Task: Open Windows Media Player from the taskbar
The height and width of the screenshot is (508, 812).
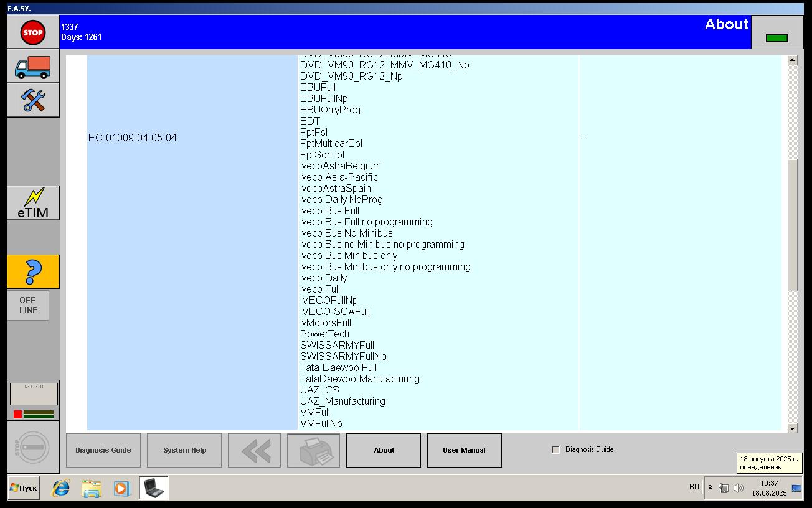Action: click(x=122, y=488)
